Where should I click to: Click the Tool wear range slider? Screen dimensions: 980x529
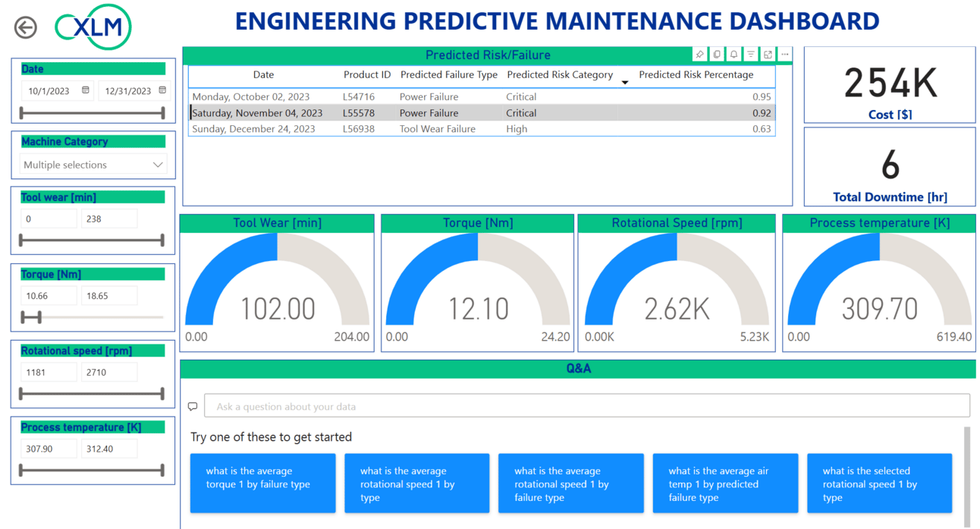(92, 241)
